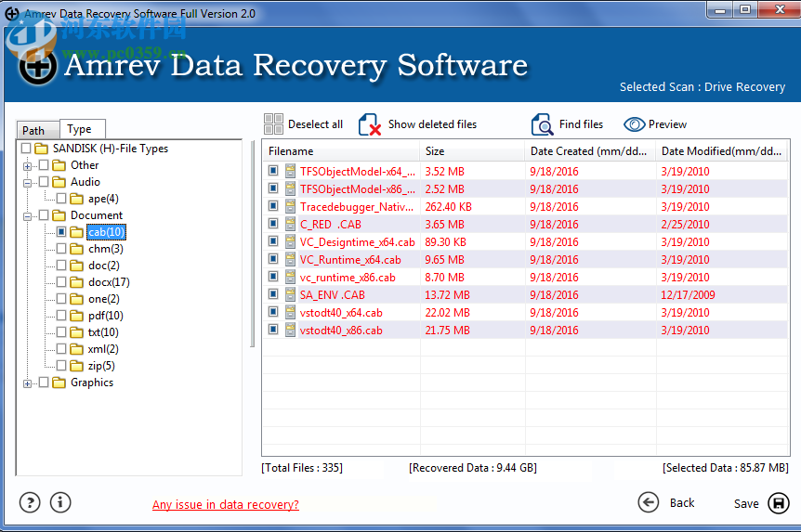Click the Deselect all grid icon

tap(273, 124)
